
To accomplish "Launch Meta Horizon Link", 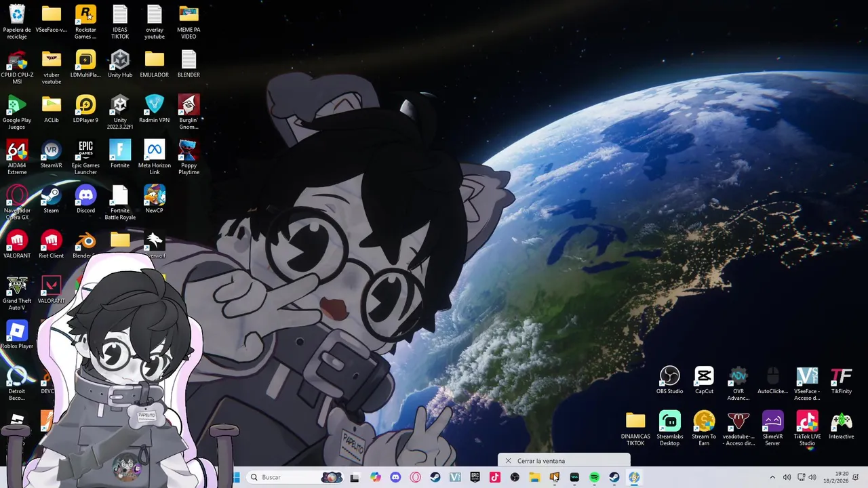I will pos(155,157).
